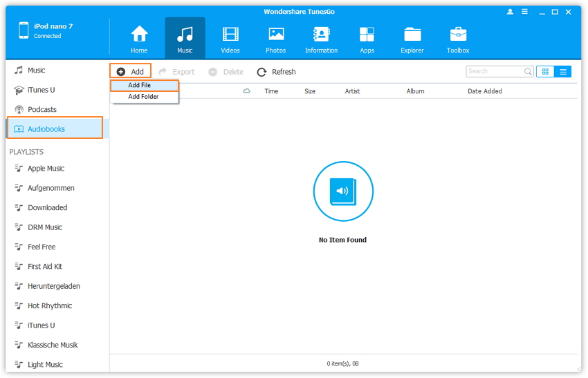Screen dimensions: 588x378
Task: Expand the Add dropdown button
Action: point(131,72)
